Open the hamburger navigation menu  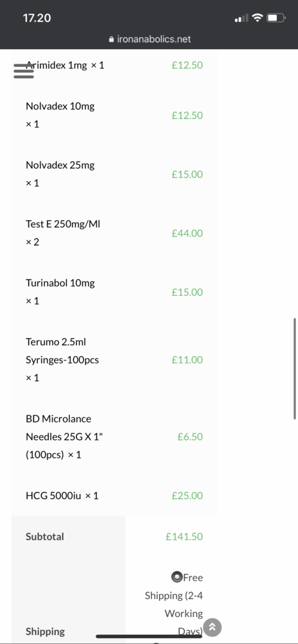pos(24,71)
